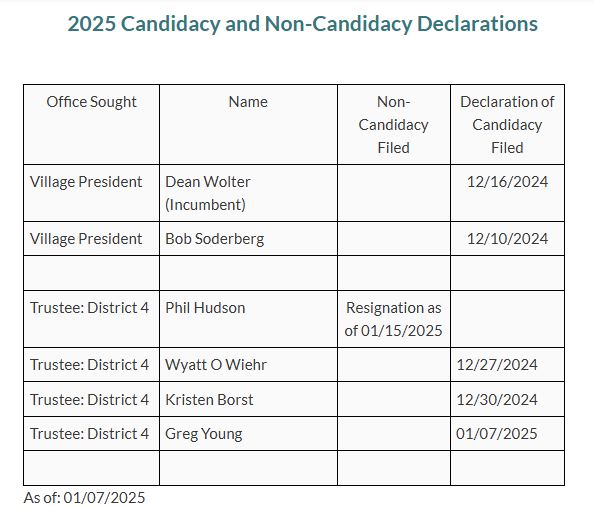Click the As of: 01/07/2025 note
The height and width of the screenshot is (508, 594).
pyautogui.click(x=84, y=498)
